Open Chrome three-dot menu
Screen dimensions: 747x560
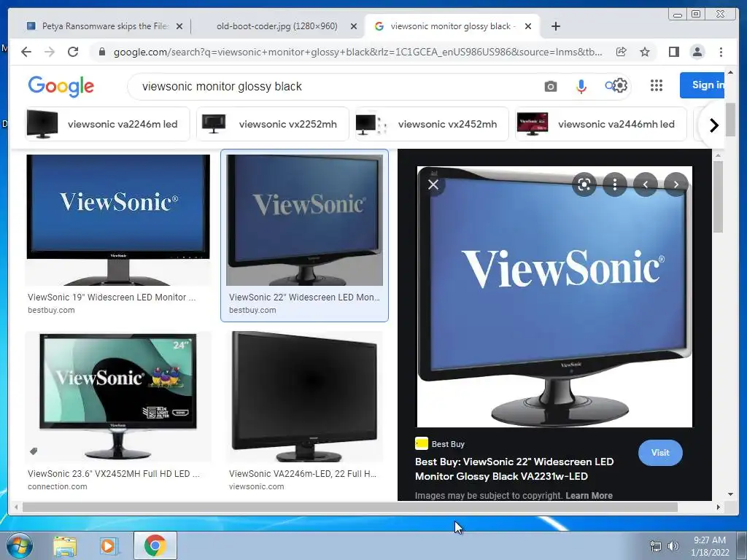[721, 52]
